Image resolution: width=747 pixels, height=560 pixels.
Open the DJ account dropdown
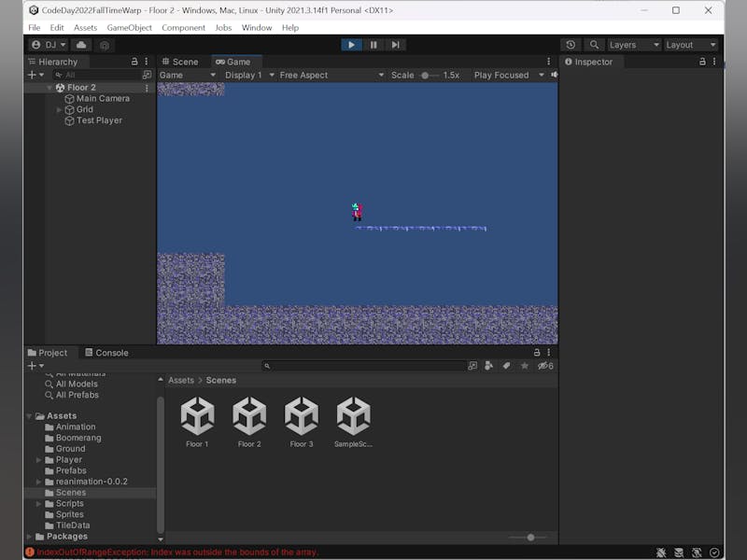pyautogui.click(x=49, y=45)
